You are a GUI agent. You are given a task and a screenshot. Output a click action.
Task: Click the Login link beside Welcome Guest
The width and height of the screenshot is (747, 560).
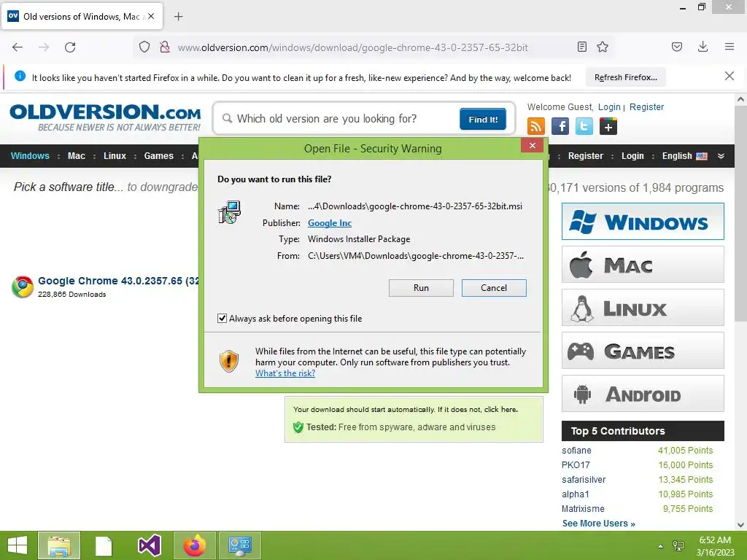609,107
